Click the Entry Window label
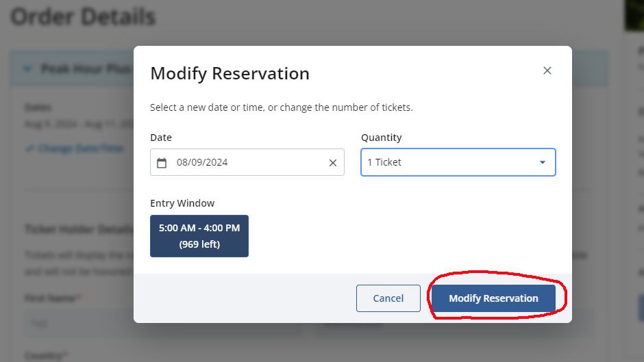 (x=182, y=203)
